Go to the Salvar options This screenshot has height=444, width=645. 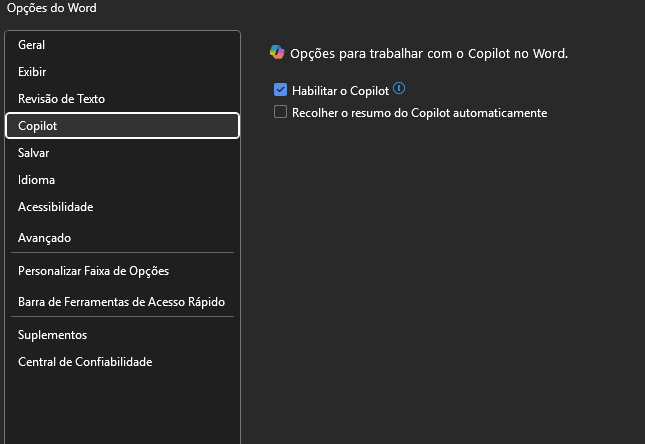[122, 153]
